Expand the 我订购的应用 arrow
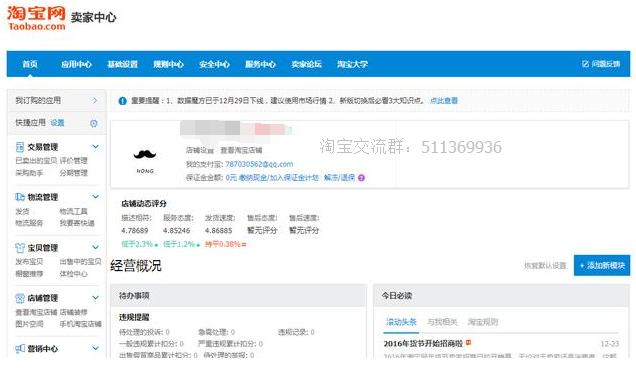Screen dimensions: 636x368 tap(95, 100)
